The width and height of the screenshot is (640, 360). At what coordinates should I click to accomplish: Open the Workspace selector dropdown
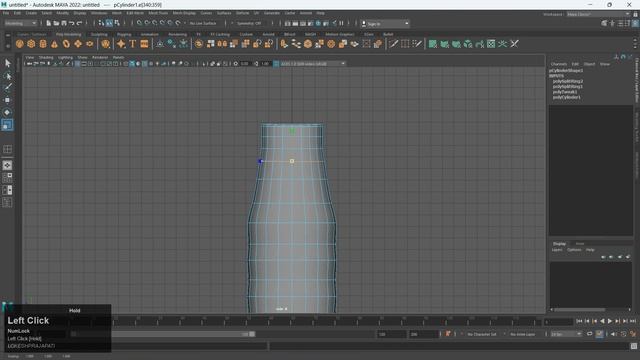[x=598, y=14]
